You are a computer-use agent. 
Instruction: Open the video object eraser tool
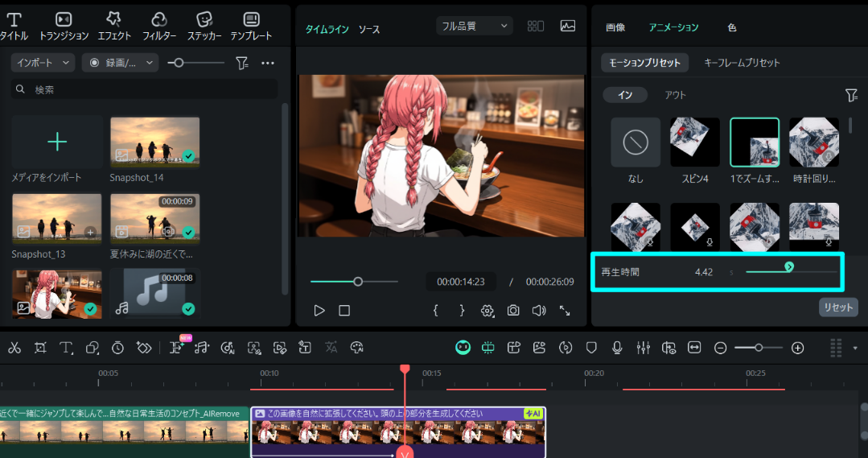click(280, 348)
